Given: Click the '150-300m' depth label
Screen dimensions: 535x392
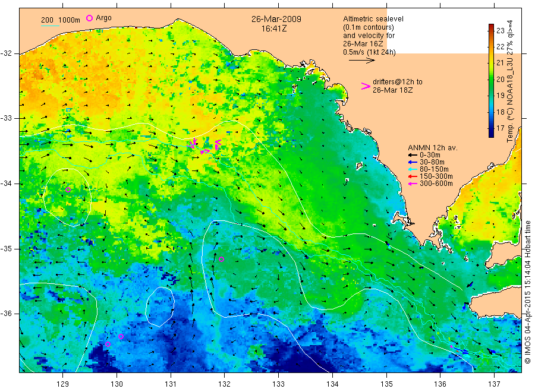Looking at the screenshot, I should click(436, 176).
